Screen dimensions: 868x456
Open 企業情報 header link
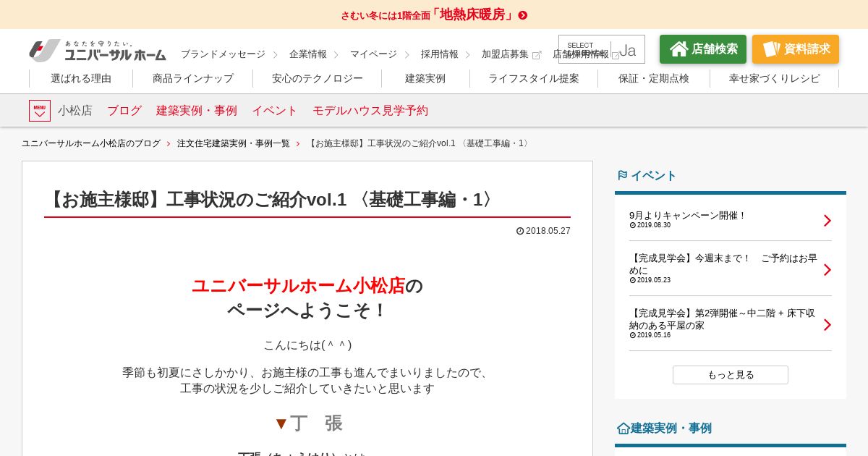[308, 54]
